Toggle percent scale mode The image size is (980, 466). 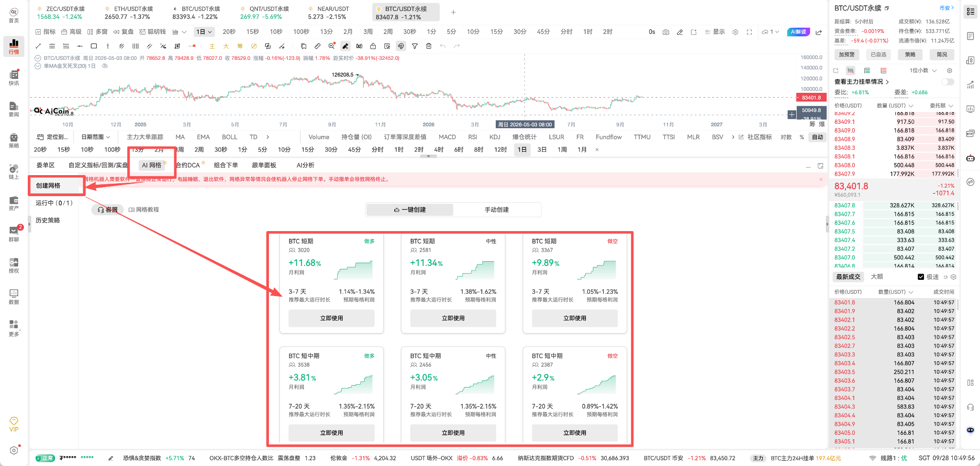tap(802, 137)
